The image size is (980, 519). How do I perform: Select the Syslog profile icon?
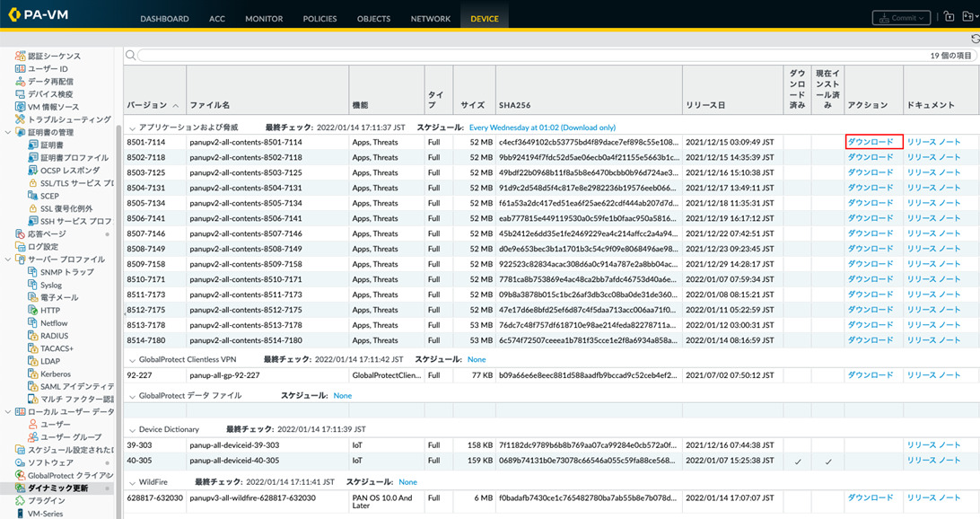pyautogui.click(x=33, y=285)
